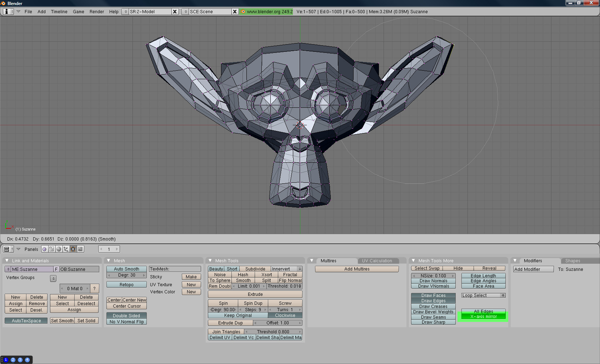Switch to the Logic panels icon
This screenshot has height=364, width=600.
point(45,249)
